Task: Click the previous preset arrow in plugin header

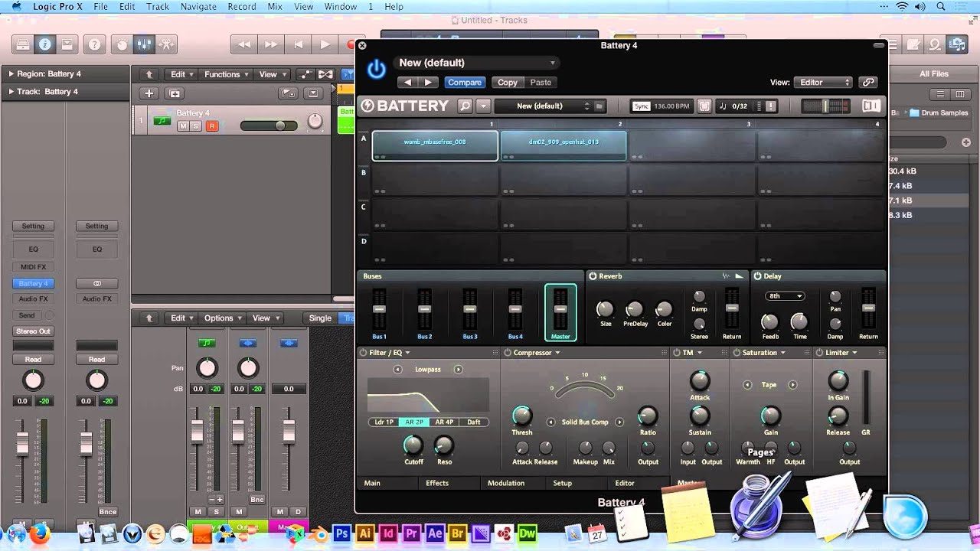Action: pos(407,82)
